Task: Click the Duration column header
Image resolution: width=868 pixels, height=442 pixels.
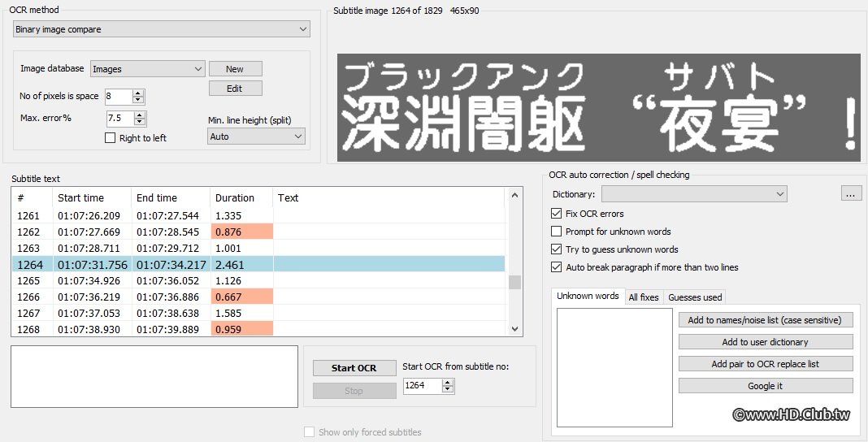Action: (x=241, y=197)
